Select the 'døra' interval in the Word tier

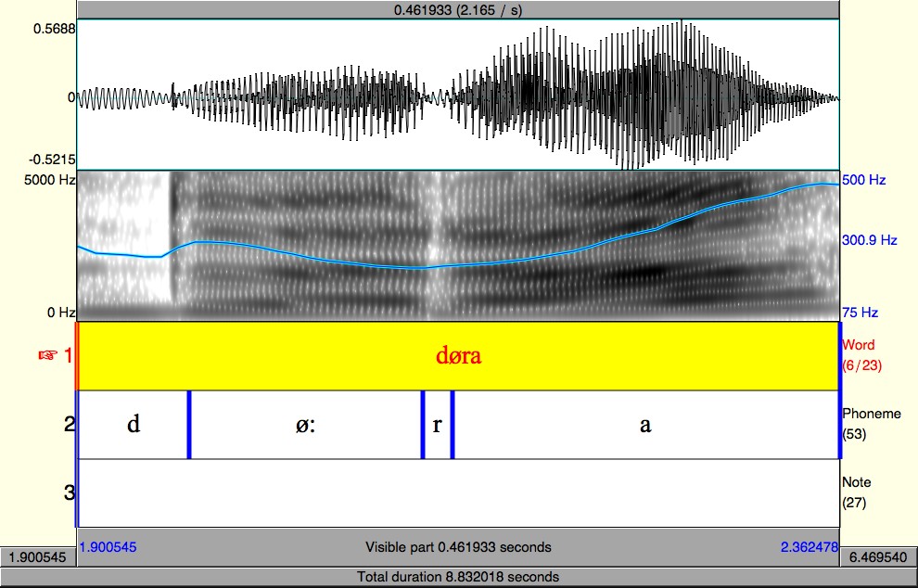click(458, 356)
